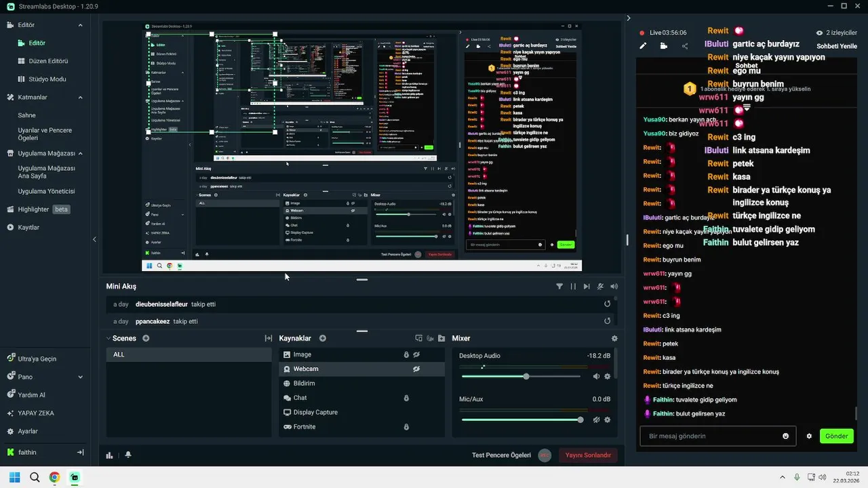The width and height of the screenshot is (868, 488).
Task: Open Sahne under Katmanlar
Action: click(26, 115)
